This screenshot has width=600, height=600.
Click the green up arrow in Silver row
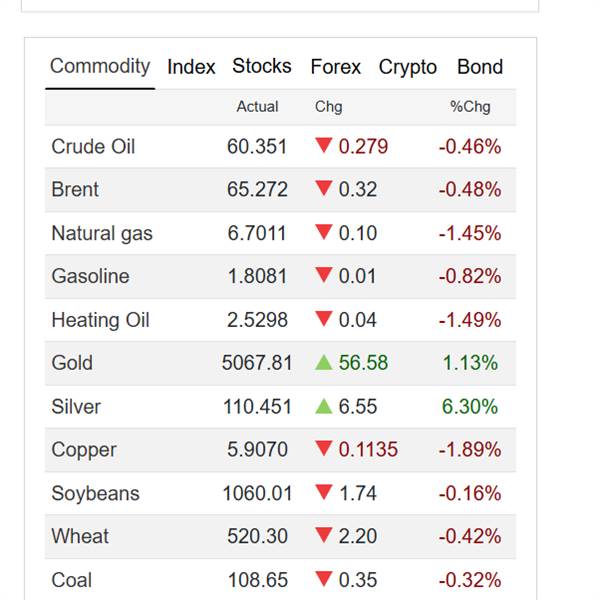click(323, 406)
